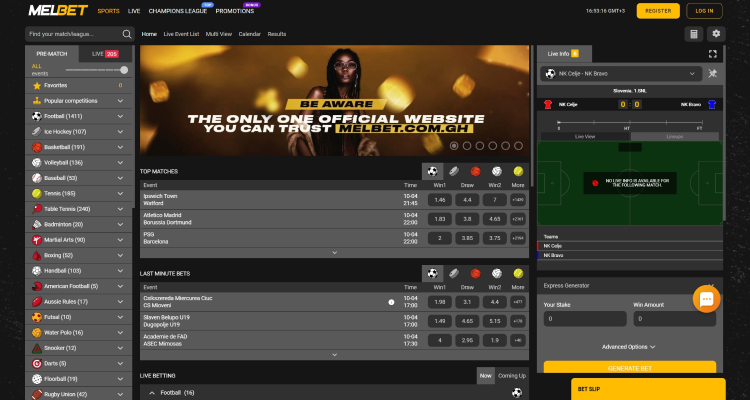Switch to Live 205 tab
Image resolution: width=750 pixels, height=400 pixels.
(105, 54)
